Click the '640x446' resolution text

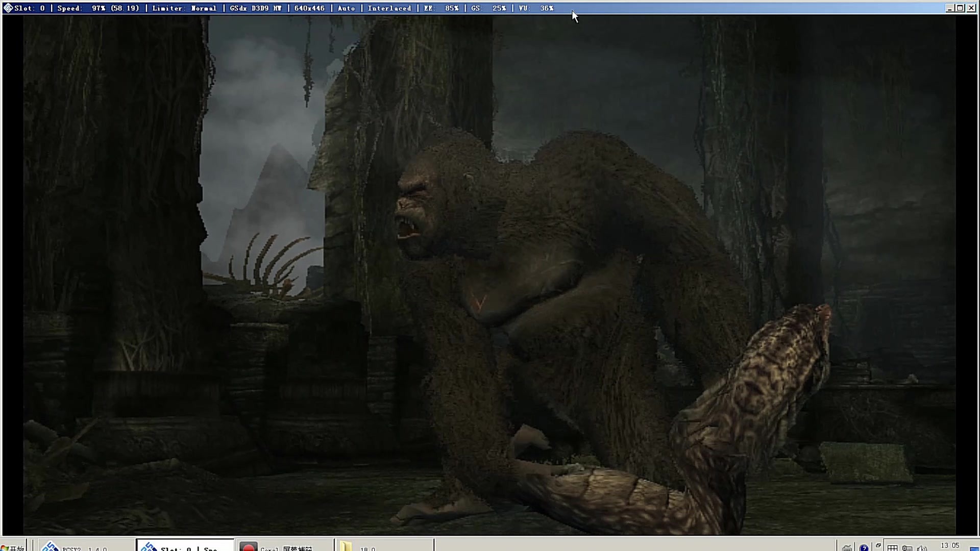click(309, 8)
